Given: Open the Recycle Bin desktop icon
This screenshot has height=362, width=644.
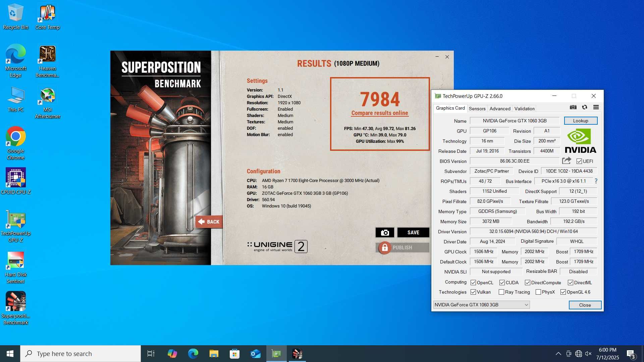Looking at the screenshot, I should pos(15,17).
